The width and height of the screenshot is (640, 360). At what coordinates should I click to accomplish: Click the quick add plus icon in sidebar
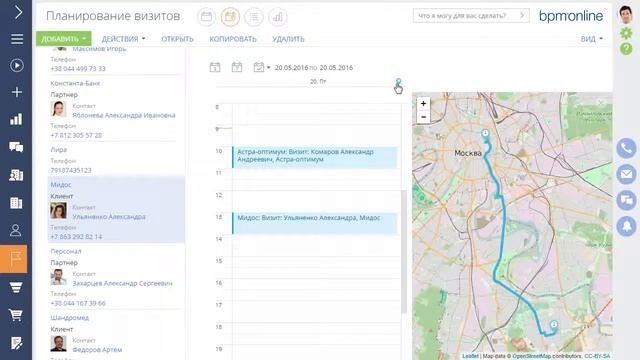17,92
